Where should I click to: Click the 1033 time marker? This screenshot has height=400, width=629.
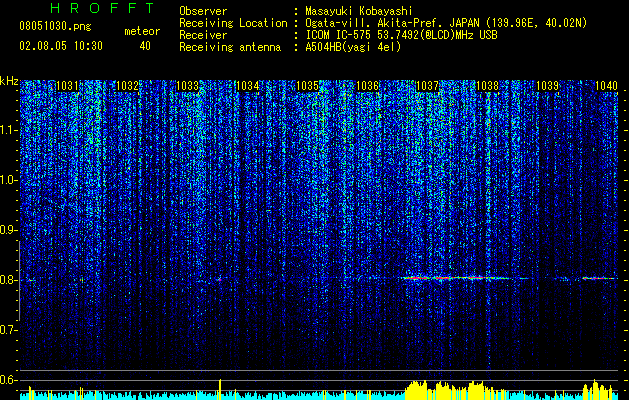point(187,85)
